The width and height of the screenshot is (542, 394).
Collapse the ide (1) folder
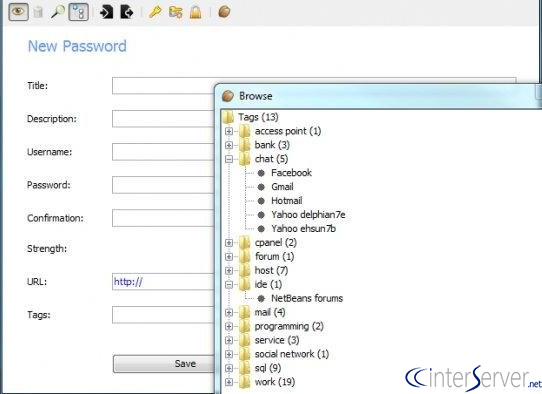[x=228, y=284]
